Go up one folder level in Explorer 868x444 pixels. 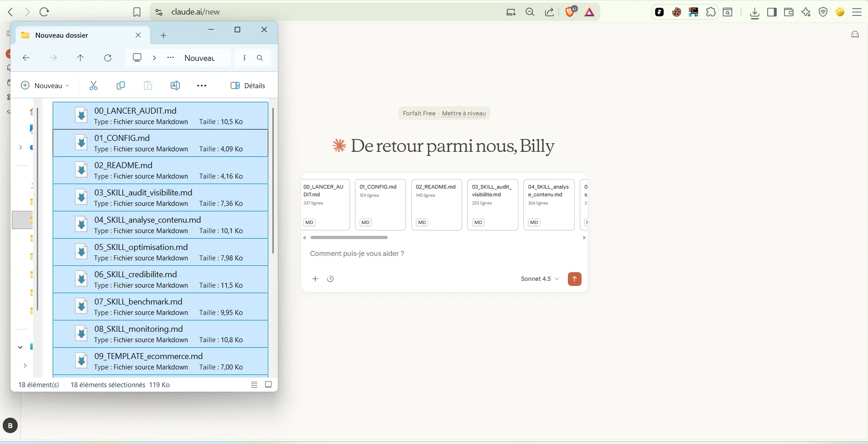coord(80,58)
